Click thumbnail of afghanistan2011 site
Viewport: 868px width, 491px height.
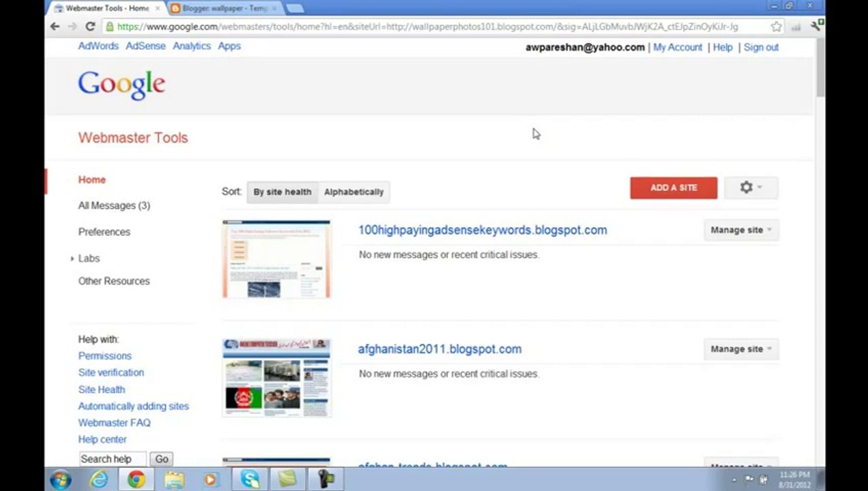(x=276, y=378)
